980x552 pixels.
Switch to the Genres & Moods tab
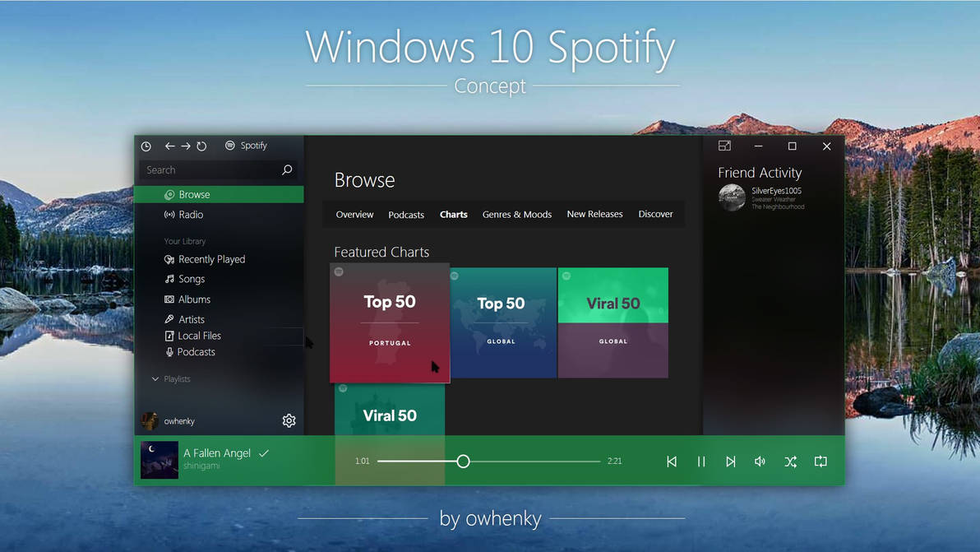(x=517, y=215)
